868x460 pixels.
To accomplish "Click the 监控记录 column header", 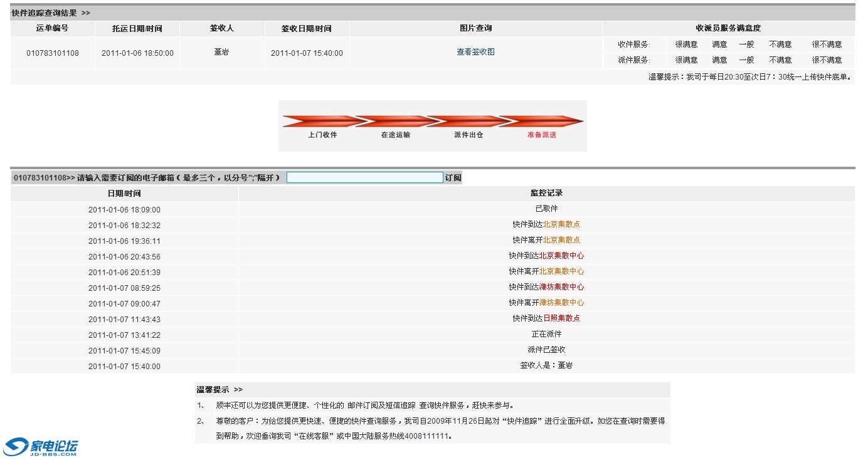I will pyautogui.click(x=546, y=193).
